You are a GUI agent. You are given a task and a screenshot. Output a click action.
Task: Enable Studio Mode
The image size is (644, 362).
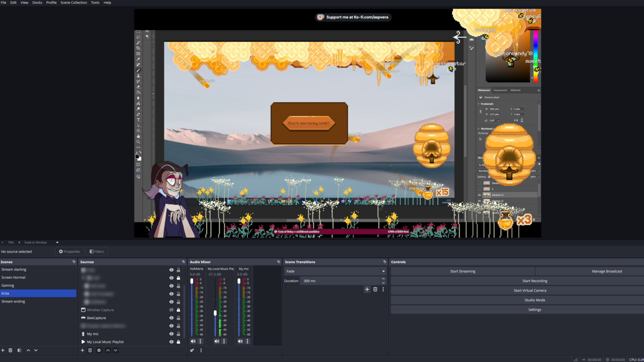535,300
